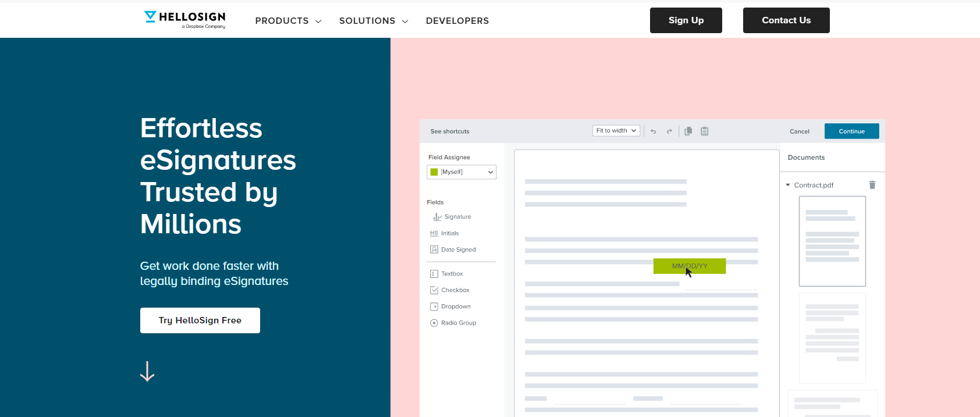Go to the Developers page
The width and height of the screenshot is (980, 417).
(457, 21)
